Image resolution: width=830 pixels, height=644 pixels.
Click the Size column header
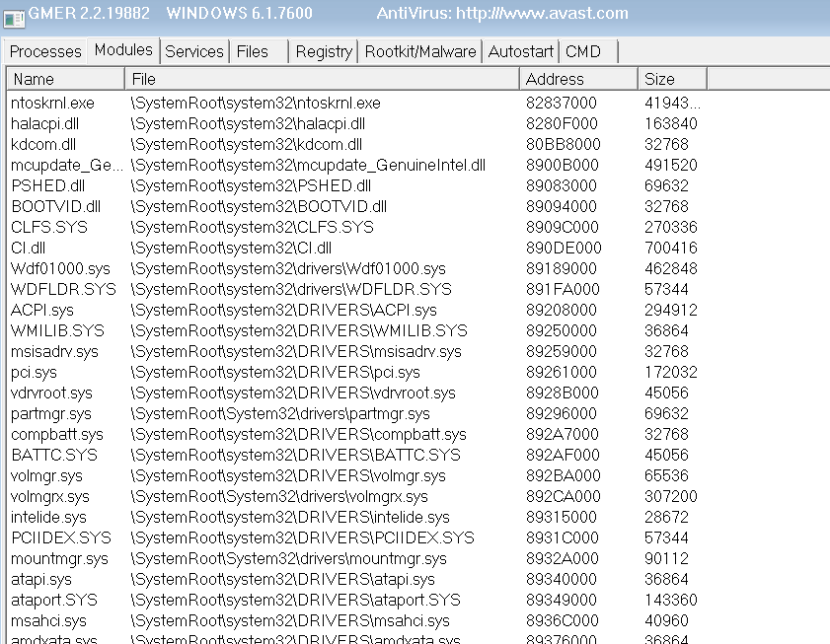point(672,79)
